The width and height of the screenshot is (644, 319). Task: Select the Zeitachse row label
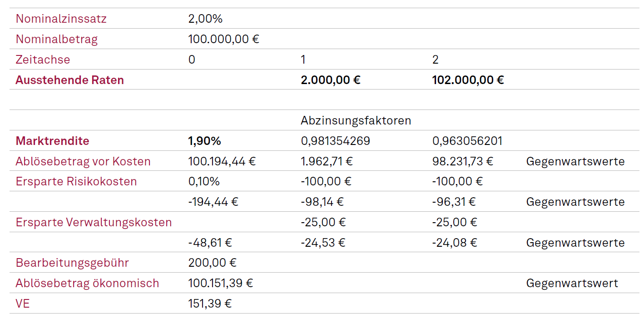[x=43, y=60]
